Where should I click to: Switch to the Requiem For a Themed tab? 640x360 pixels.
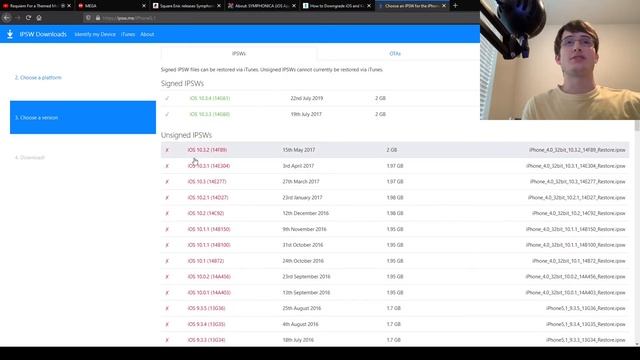pyautogui.click(x=37, y=6)
